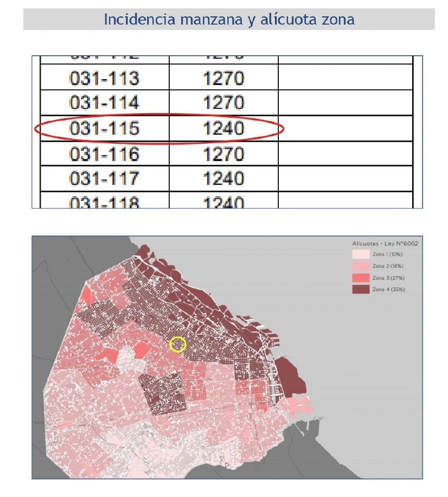Viewport: 448px width, 497px height.
Task: Select the table cell 031-113
Action: [x=104, y=79]
